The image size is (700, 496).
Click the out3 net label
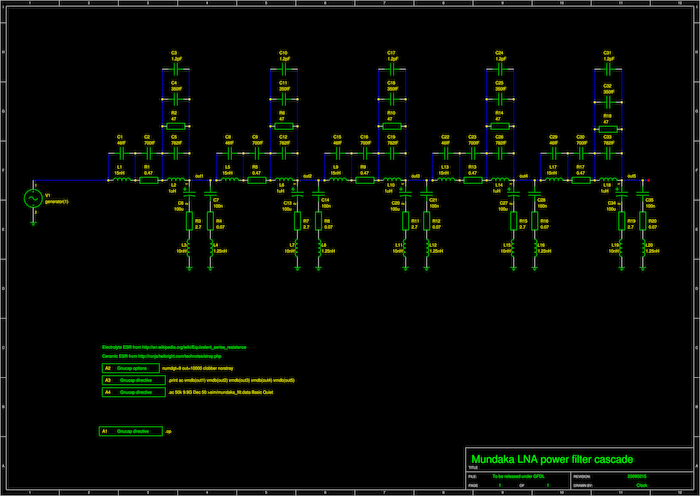(415, 176)
